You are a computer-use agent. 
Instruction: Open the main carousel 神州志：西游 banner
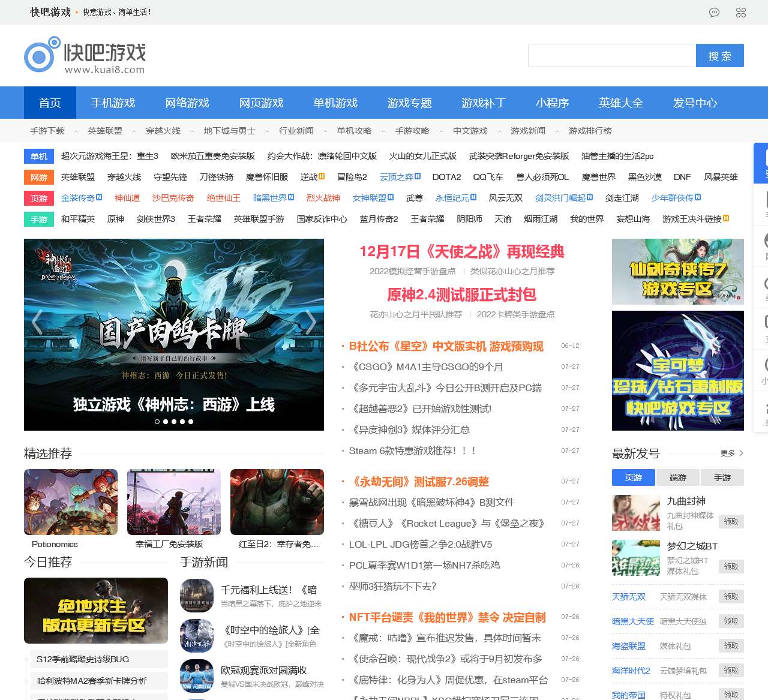point(174,335)
